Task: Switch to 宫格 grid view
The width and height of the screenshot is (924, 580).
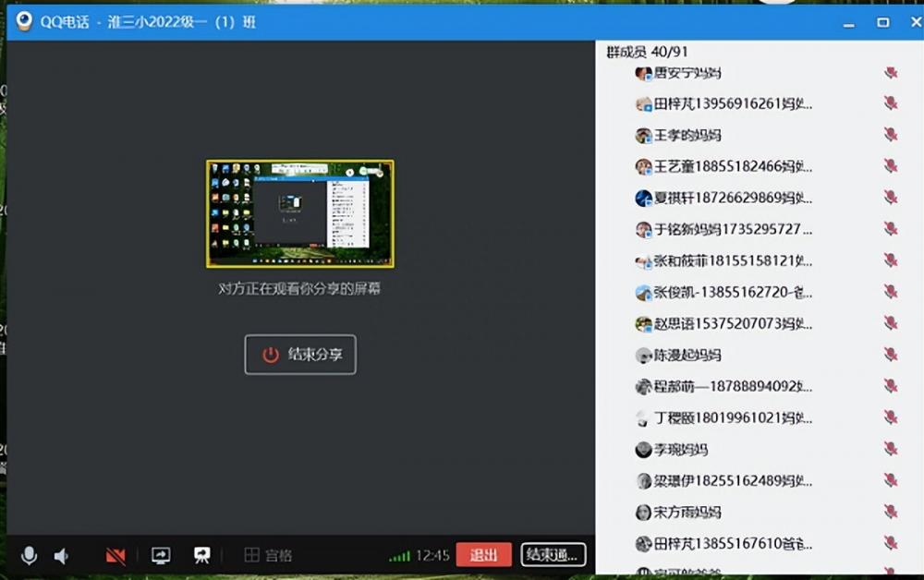Action: coord(268,555)
